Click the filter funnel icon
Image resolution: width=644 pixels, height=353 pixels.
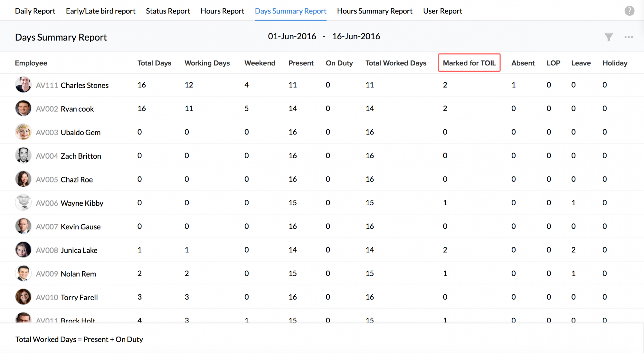609,37
